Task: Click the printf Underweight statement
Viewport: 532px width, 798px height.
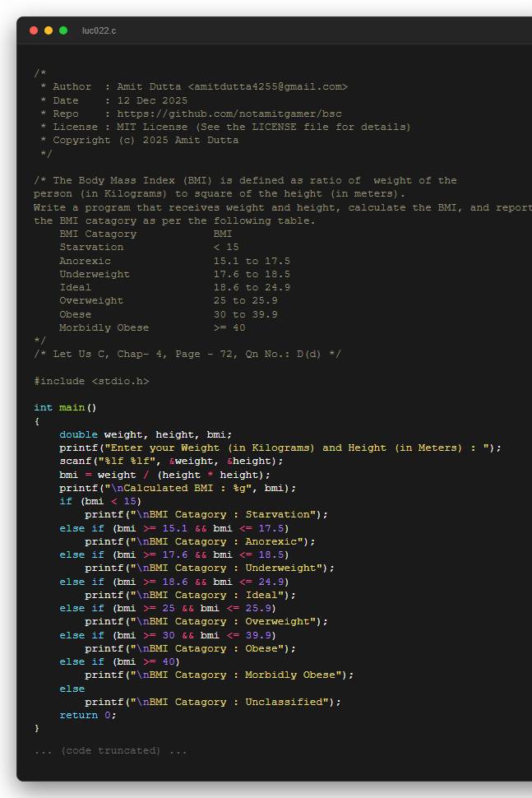Action: click(210, 568)
